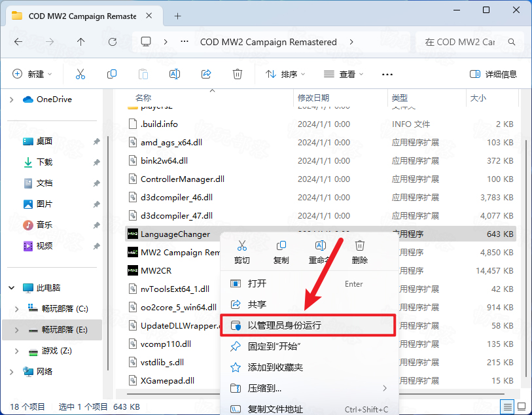Click the Cut icon in the context menu
This screenshot has width=532, height=415.
click(242, 245)
